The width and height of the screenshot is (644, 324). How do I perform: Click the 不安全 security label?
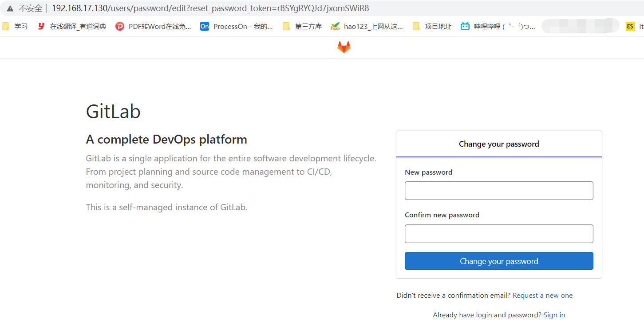pos(30,8)
